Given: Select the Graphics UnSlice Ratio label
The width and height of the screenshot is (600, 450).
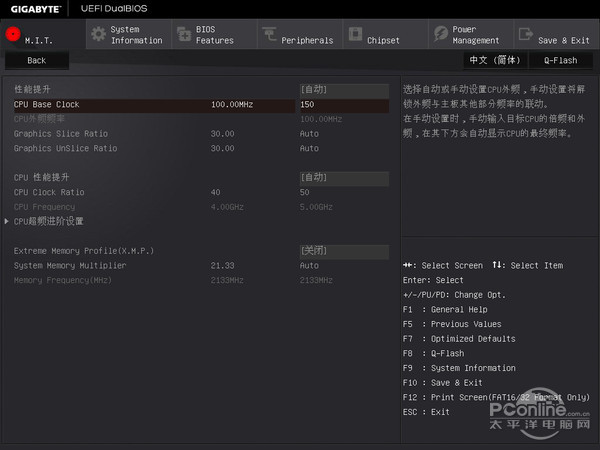Looking at the screenshot, I should 65,148.
